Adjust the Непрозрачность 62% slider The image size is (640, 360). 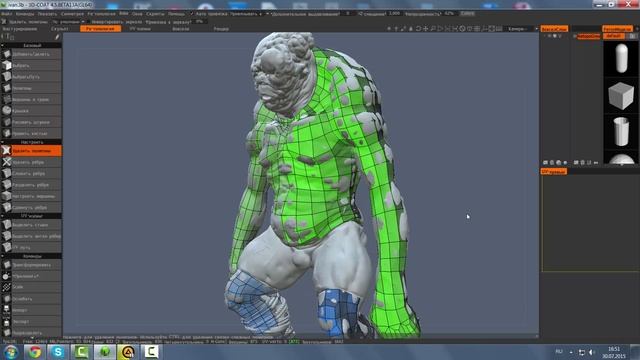(x=449, y=13)
